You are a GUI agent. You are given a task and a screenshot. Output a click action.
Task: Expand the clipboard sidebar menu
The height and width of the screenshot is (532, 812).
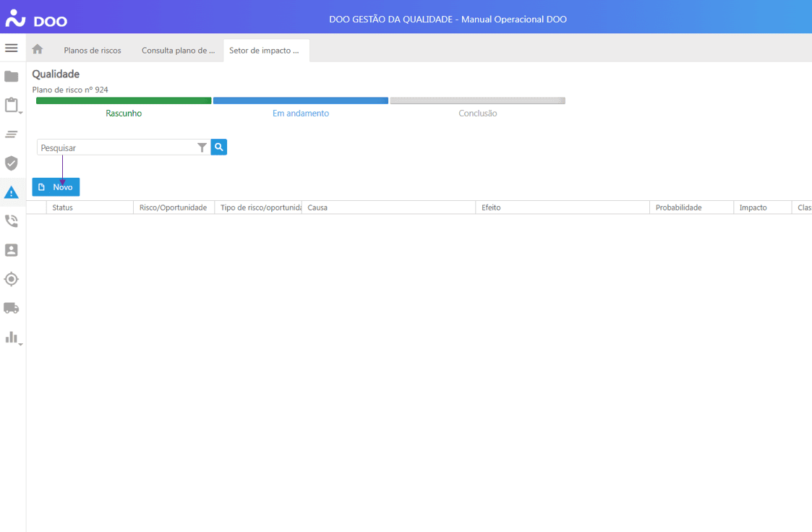pos(12,106)
